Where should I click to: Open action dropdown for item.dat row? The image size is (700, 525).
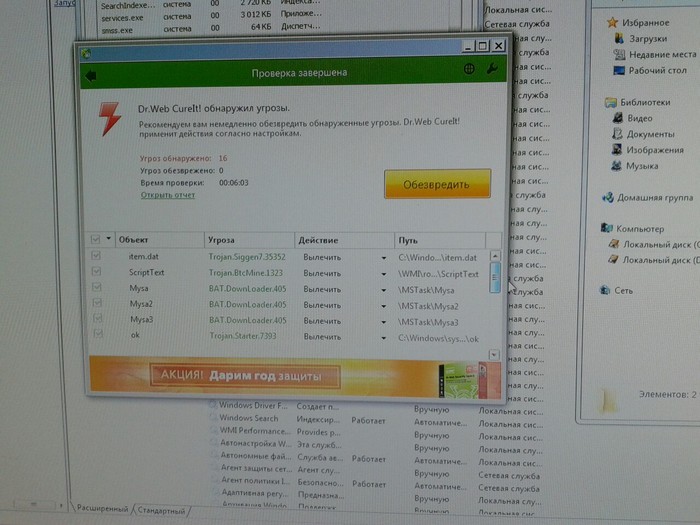point(383,258)
